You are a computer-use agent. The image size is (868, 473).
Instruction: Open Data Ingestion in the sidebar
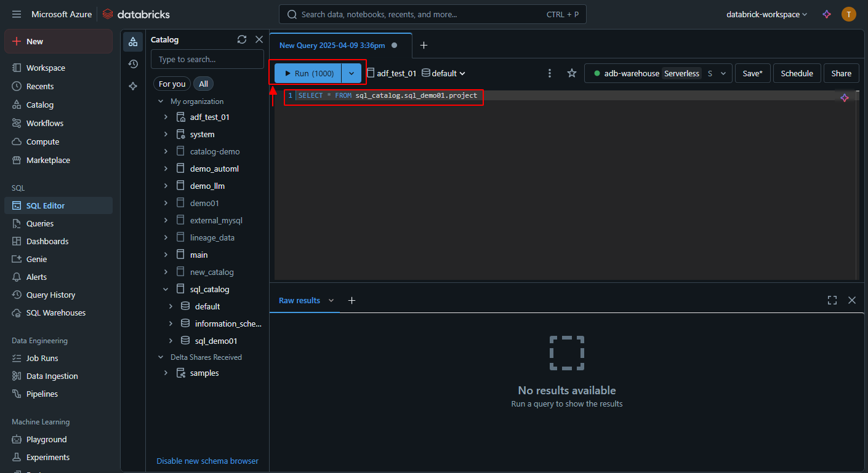[x=58, y=376]
